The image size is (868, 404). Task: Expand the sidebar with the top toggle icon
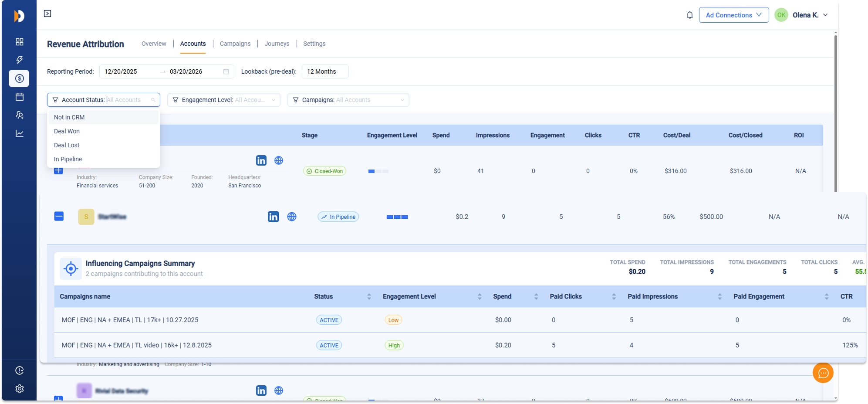point(47,14)
